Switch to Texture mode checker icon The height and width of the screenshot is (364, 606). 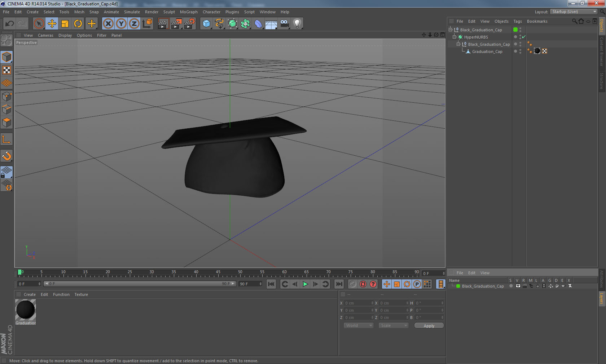(6, 70)
